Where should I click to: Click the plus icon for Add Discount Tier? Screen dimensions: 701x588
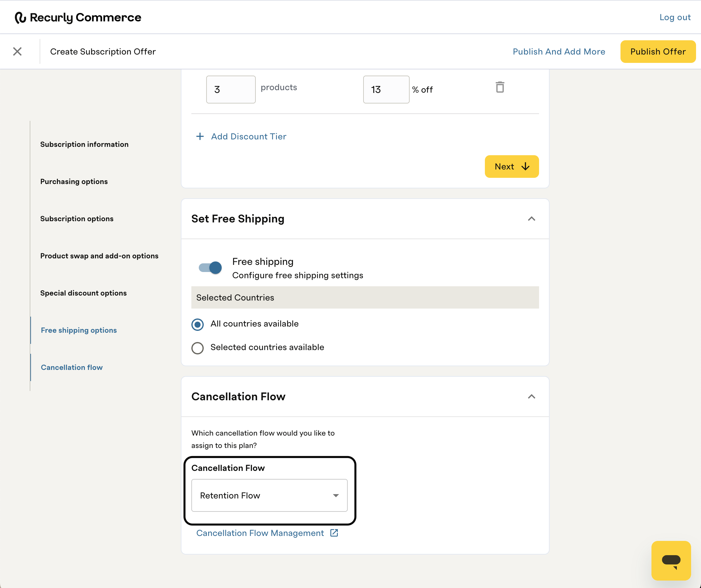[200, 136]
